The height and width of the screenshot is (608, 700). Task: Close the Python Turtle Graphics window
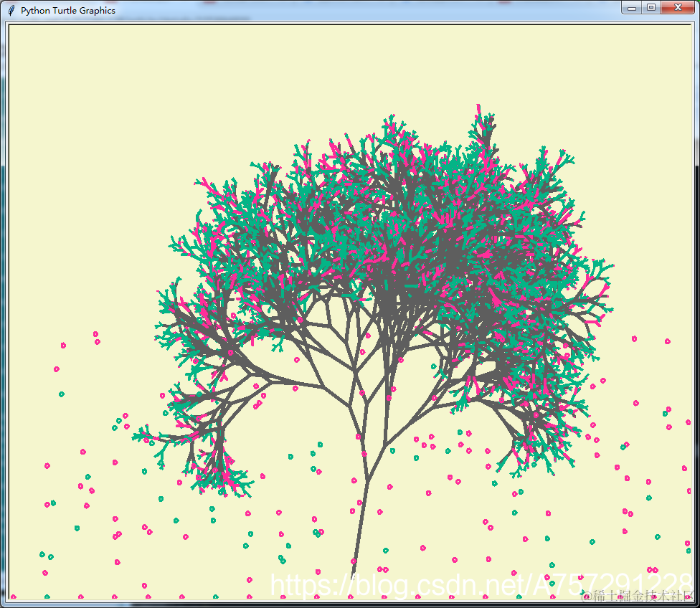(678, 8)
